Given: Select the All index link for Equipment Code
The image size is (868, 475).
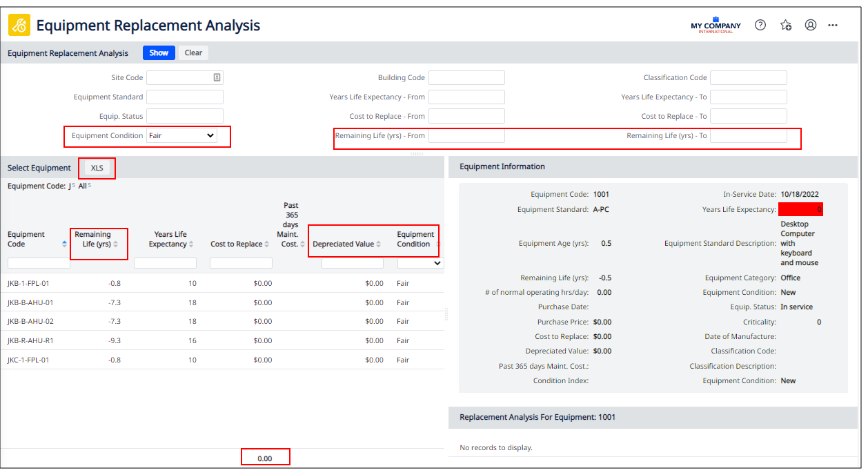Looking at the screenshot, I should coord(82,186).
